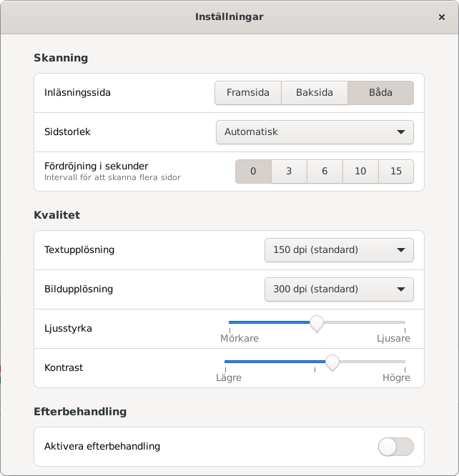Click the Kontrast slider handle
This screenshot has height=476, width=459.
(332, 362)
